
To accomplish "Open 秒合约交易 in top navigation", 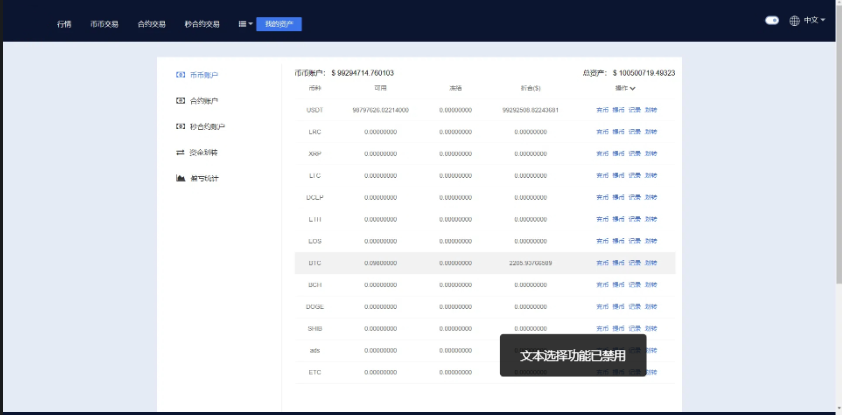I will tap(202, 24).
